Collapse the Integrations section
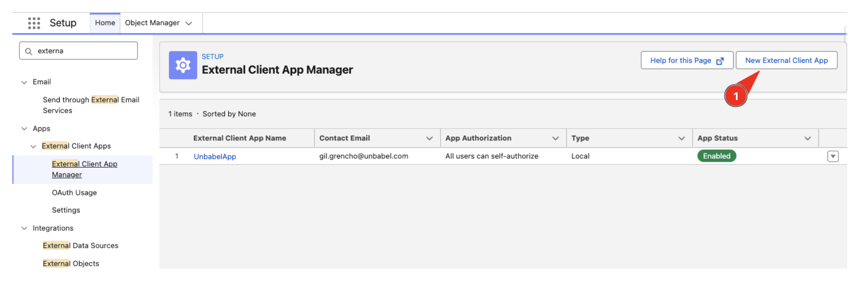The width and height of the screenshot is (868, 284). coord(24,228)
